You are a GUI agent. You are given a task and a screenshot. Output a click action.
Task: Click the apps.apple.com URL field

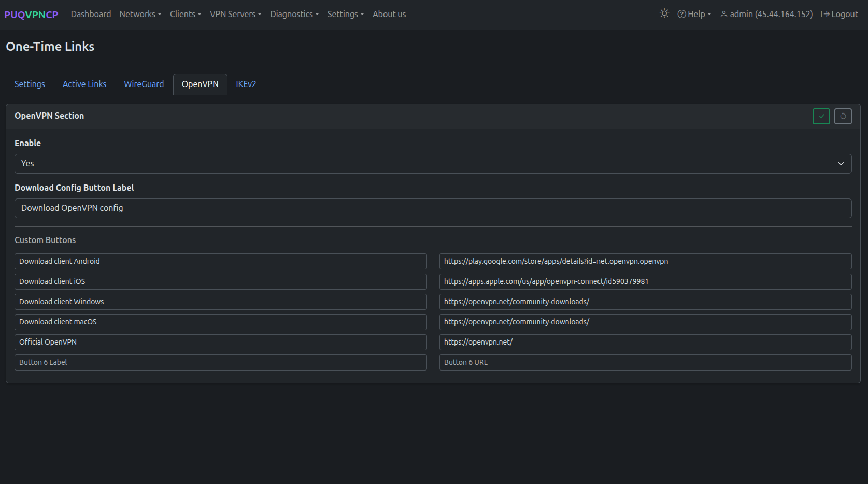click(646, 281)
